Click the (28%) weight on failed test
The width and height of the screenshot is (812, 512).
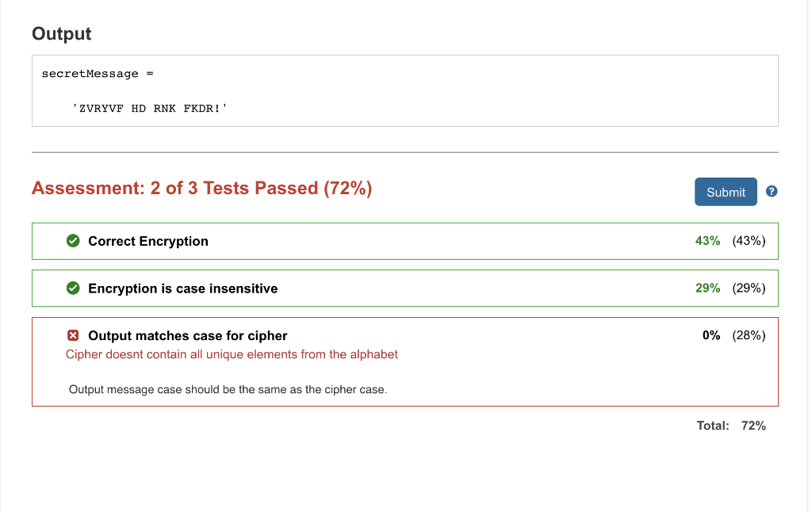coord(749,335)
